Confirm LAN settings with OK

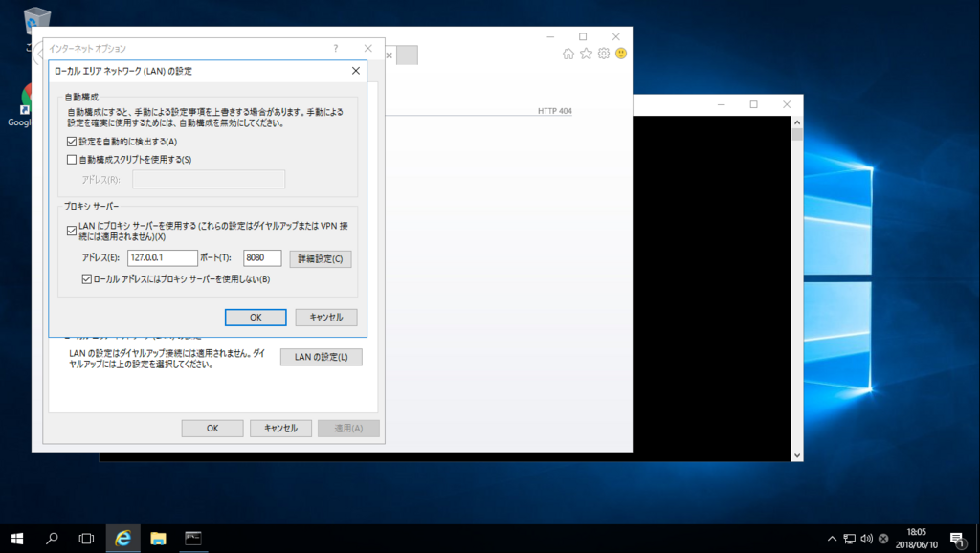click(255, 317)
